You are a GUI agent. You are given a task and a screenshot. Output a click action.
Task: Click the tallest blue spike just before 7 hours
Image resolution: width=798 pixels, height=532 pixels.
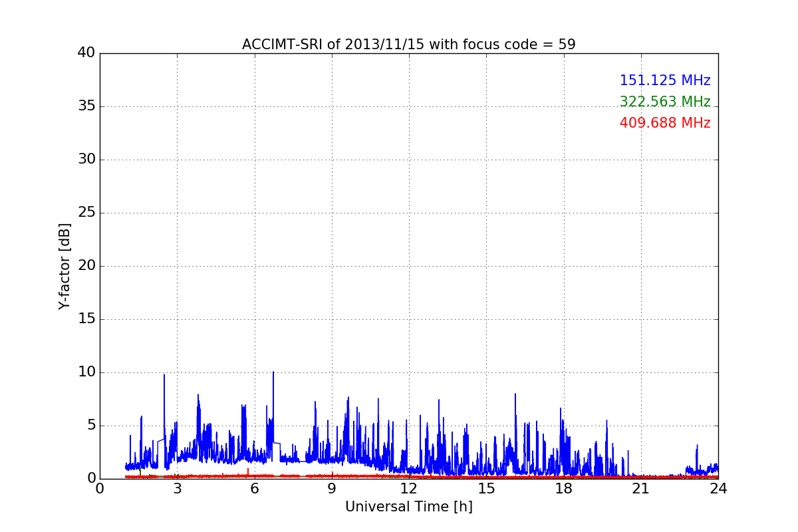(273, 372)
